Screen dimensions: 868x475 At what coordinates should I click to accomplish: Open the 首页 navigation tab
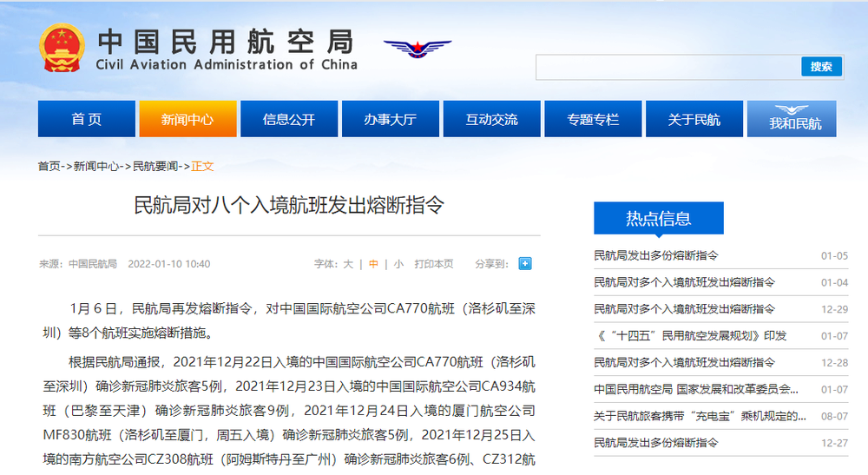(86, 120)
